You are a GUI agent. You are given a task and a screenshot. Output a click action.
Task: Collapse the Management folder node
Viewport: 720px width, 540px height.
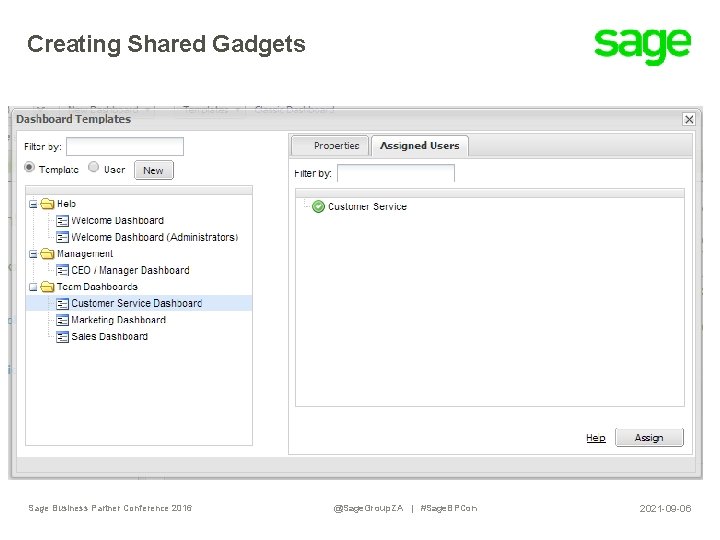33,254
